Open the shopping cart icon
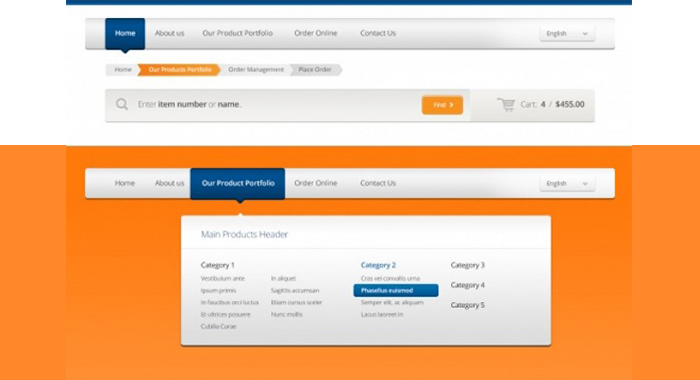 click(506, 104)
